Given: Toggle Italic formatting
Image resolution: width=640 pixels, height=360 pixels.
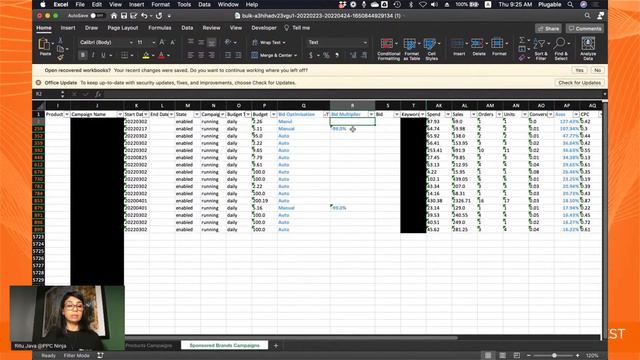Looking at the screenshot, I should [93, 55].
